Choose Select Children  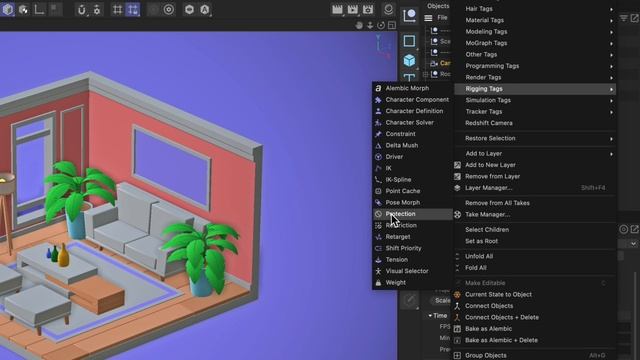click(535, 229)
